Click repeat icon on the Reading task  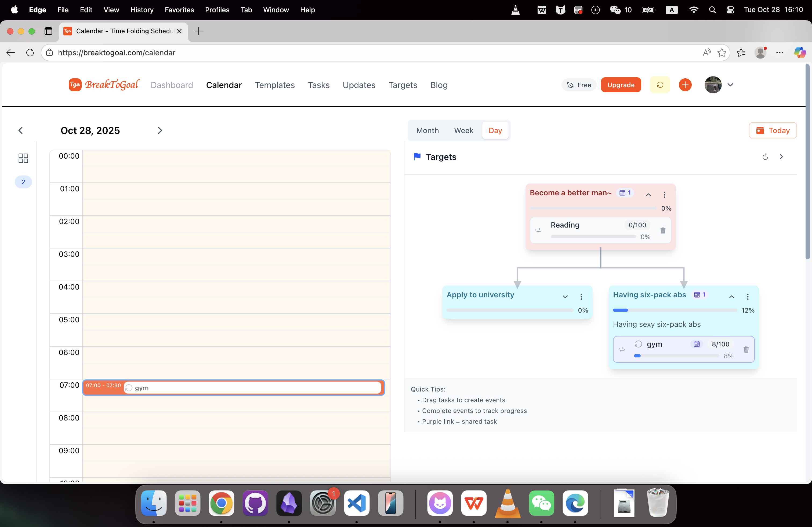pyautogui.click(x=538, y=230)
